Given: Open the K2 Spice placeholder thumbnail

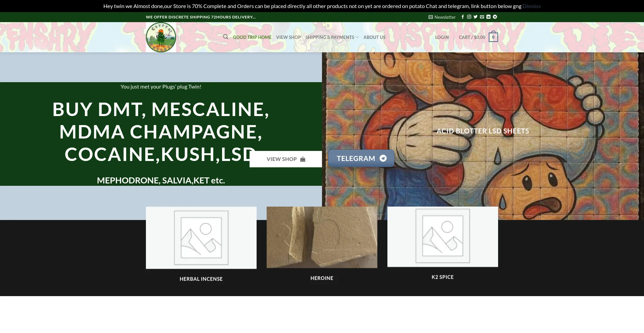Looking at the screenshot, I should [443, 237].
